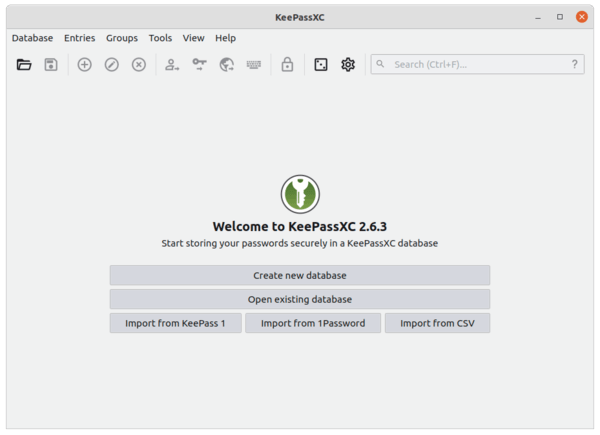
Task: Click the delete entry X circle icon
Action: (139, 65)
